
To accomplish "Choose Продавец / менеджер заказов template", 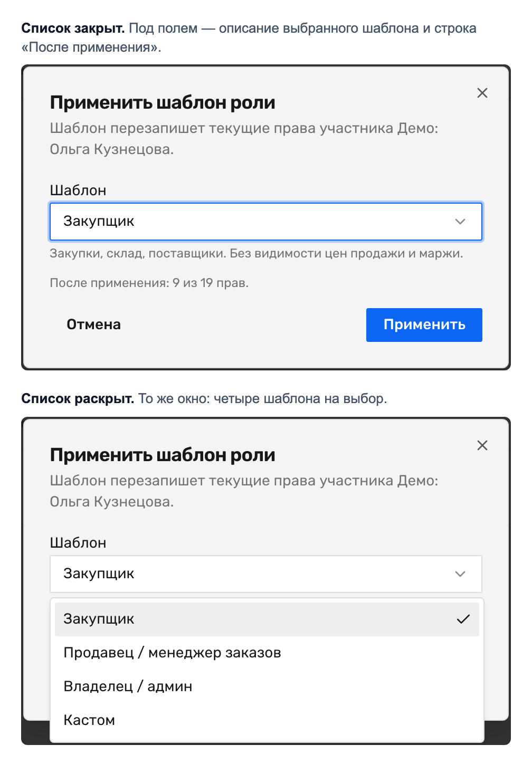I will click(x=267, y=653).
